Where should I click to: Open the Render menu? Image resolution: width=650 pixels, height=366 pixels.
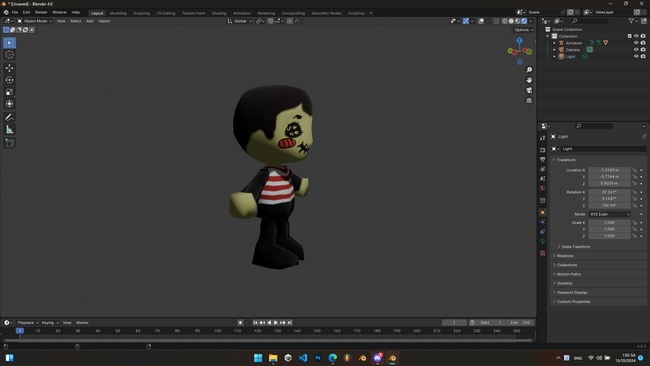point(41,12)
